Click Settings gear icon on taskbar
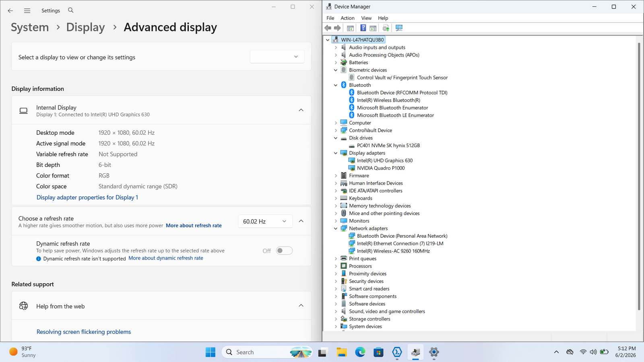This screenshot has height=362, width=644. tap(434, 352)
